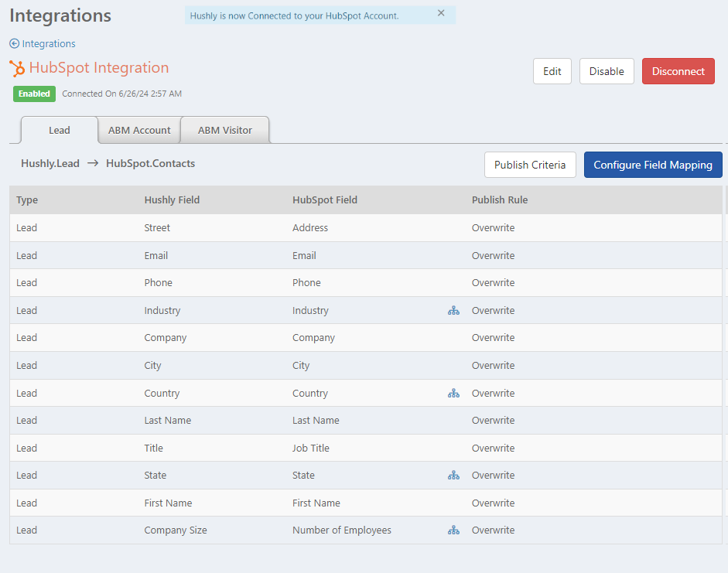Screen dimensions: 728x573
Task: Click Overwrite rule in the Hushly Last Name row
Action: pos(493,421)
